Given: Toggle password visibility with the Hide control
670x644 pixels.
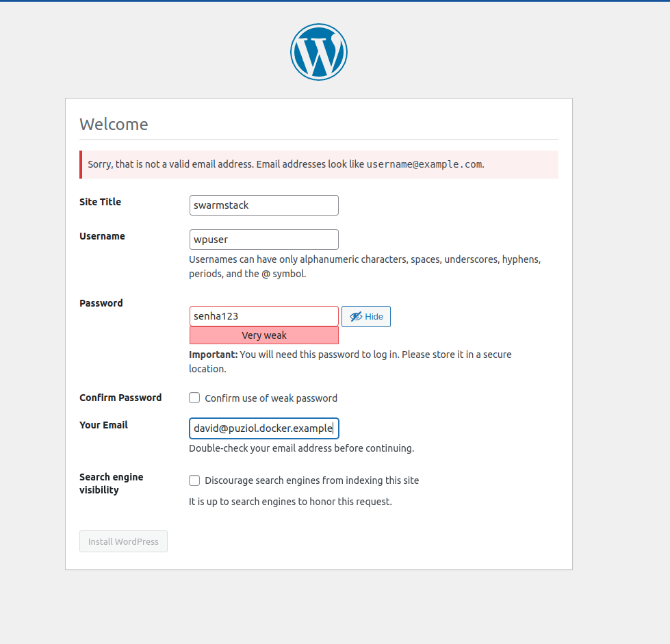Looking at the screenshot, I should pos(365,316).
